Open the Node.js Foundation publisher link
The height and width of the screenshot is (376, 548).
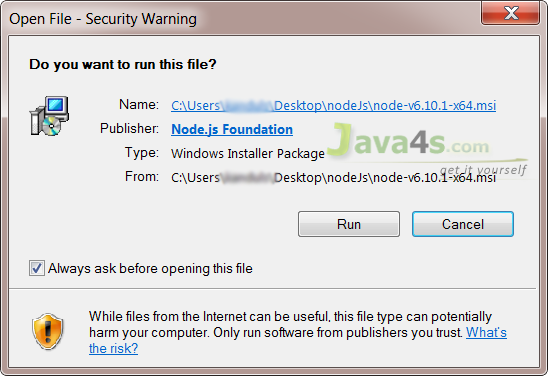coord(232,130)
